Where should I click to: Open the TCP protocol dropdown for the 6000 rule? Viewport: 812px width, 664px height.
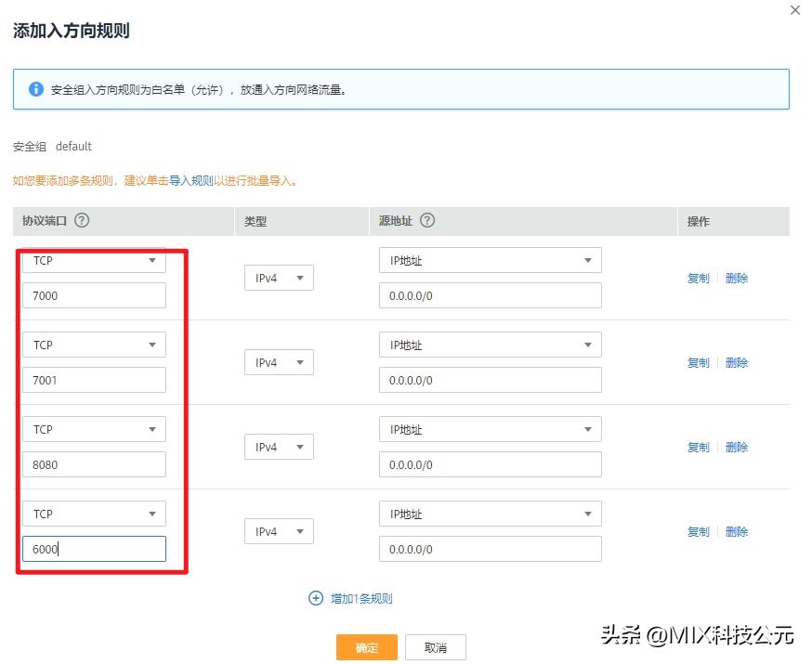click(x=93, y=514)
